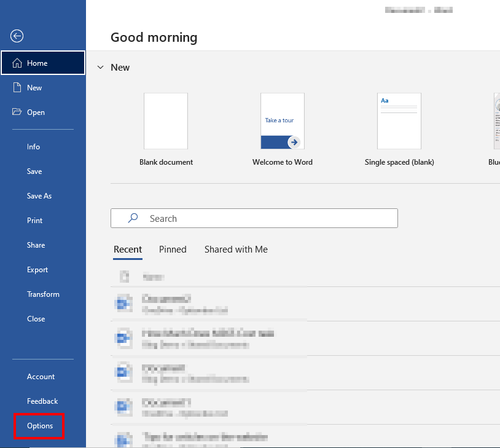The image size is (500, 448).
Task: Switch to the Pinned tab
Action: [x=173, y=250]
